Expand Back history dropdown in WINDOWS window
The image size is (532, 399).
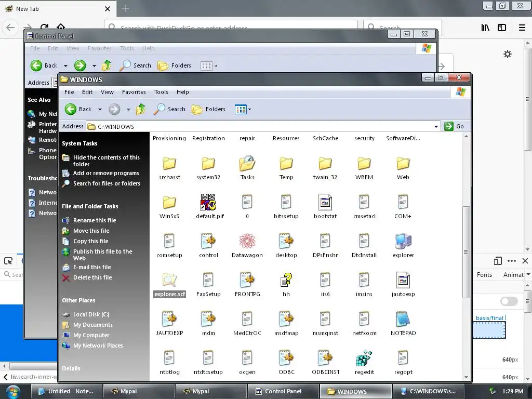point(100,109)
